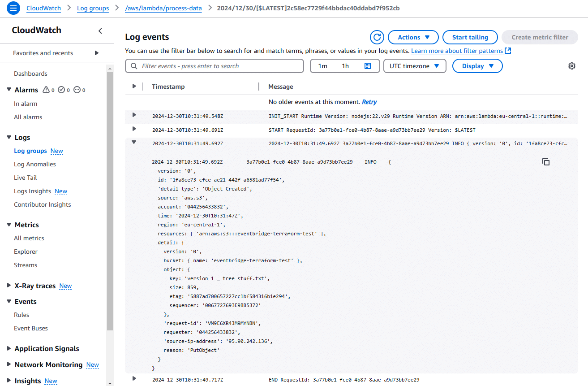Click the In alarm status icon
The width and height of the screenshot is (588, 386).
pyautogui.click(x=46, y=90)
